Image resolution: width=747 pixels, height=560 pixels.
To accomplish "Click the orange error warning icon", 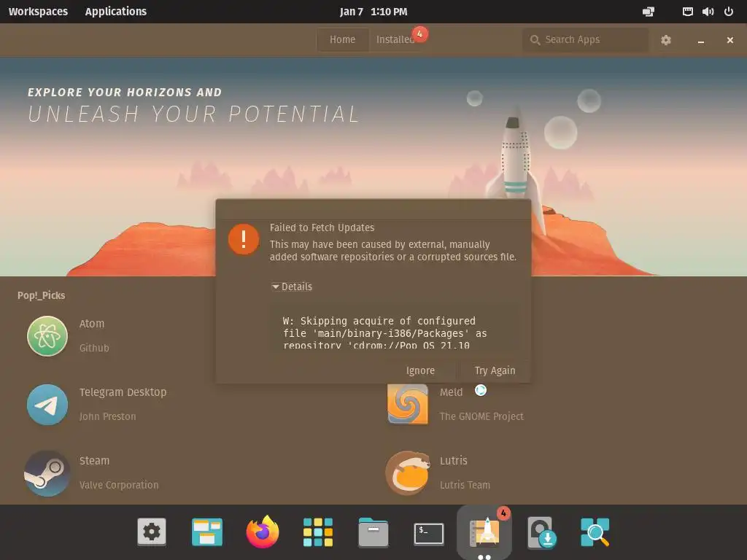I will pos(244,239).
